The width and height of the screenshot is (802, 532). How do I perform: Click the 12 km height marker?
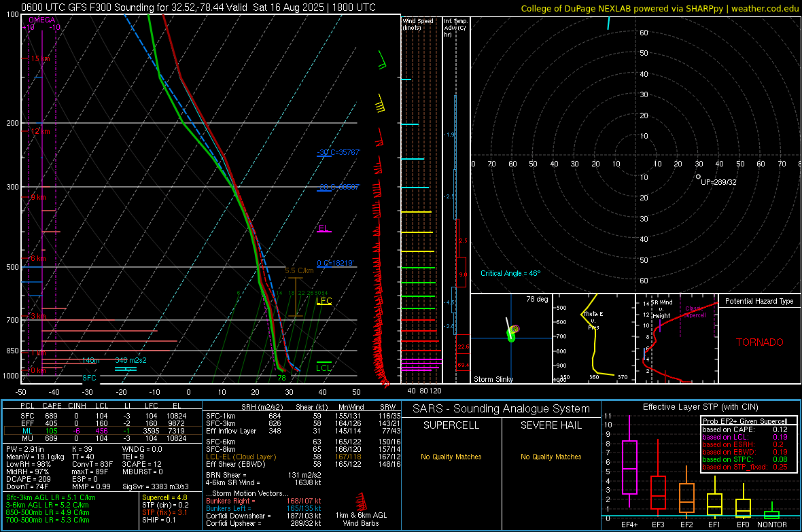(40, 131)
